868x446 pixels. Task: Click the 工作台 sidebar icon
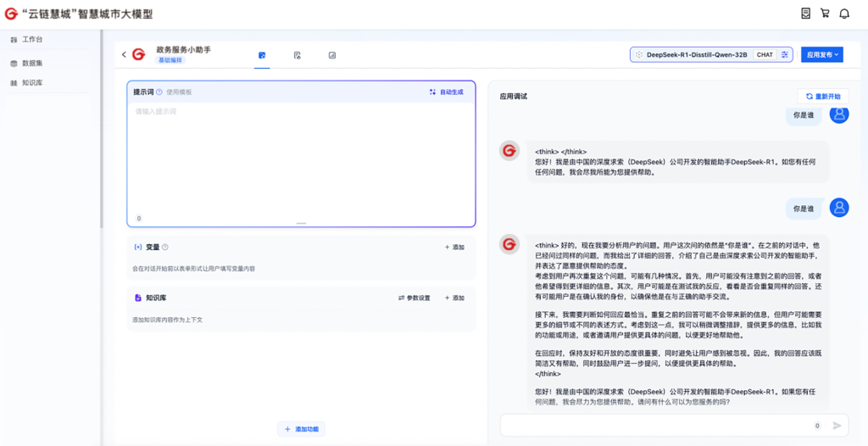14,40
